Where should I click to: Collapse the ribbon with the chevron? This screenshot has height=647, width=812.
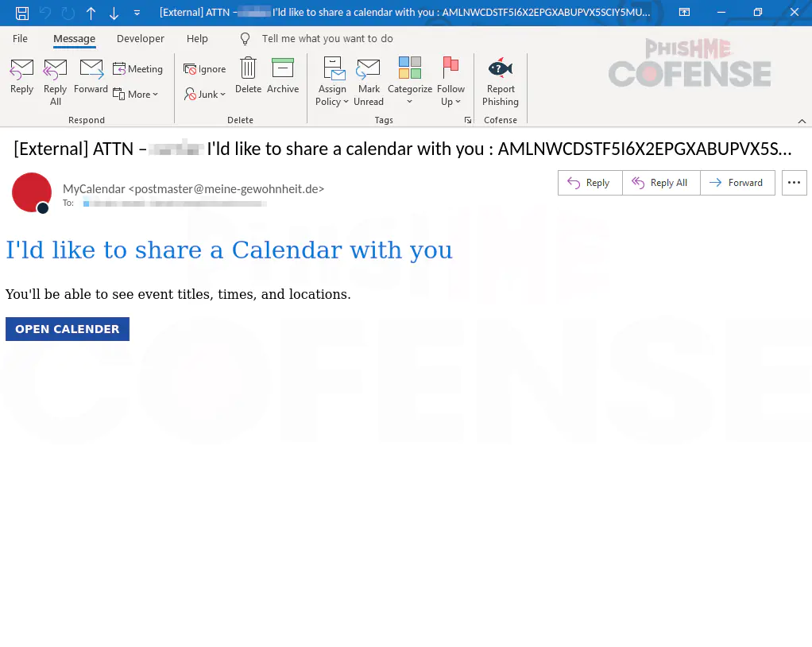tap(801, 120)
